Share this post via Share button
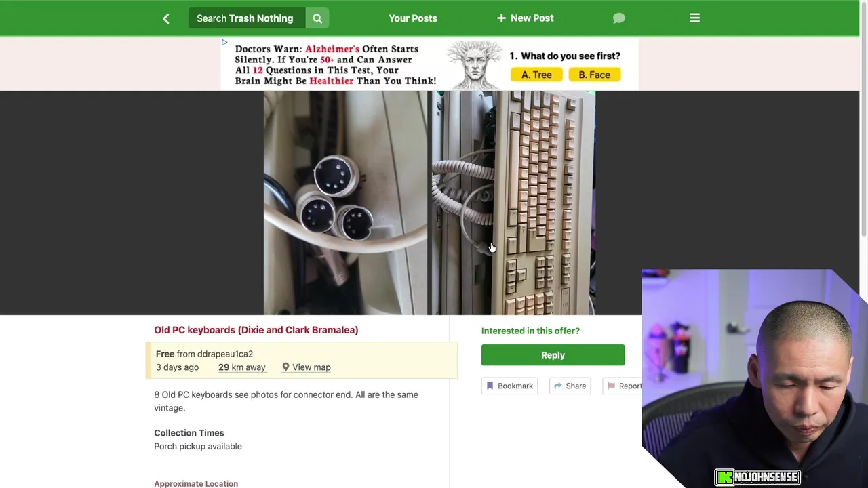The image size is (868, 488). 570,386
